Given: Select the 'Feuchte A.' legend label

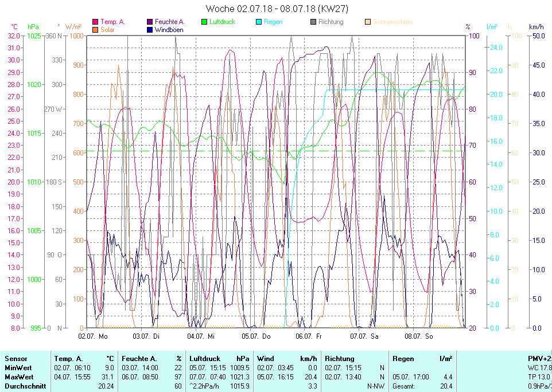Looking at the screenshot, I should 170,22.
